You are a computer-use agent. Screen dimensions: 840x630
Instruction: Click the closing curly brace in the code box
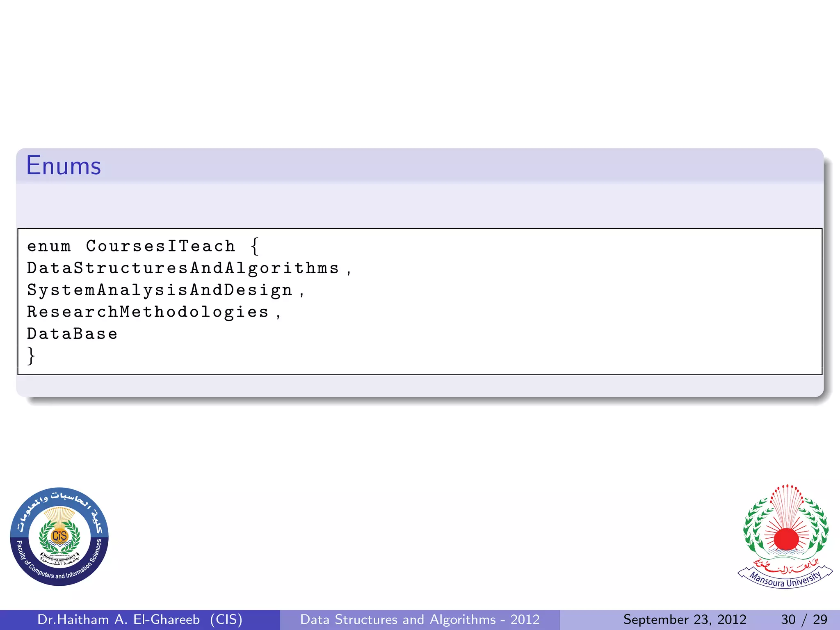point(31,356)
